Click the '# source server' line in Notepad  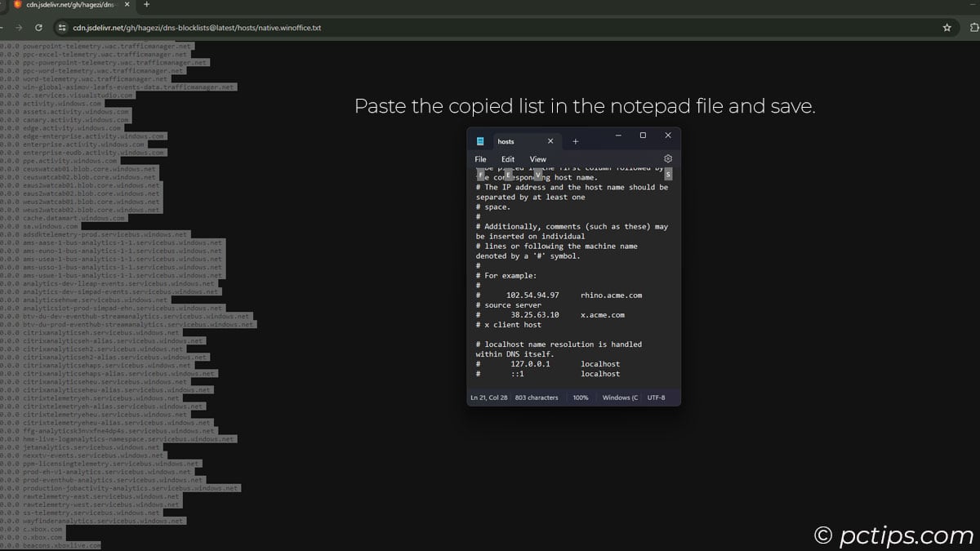pos(508,305)
